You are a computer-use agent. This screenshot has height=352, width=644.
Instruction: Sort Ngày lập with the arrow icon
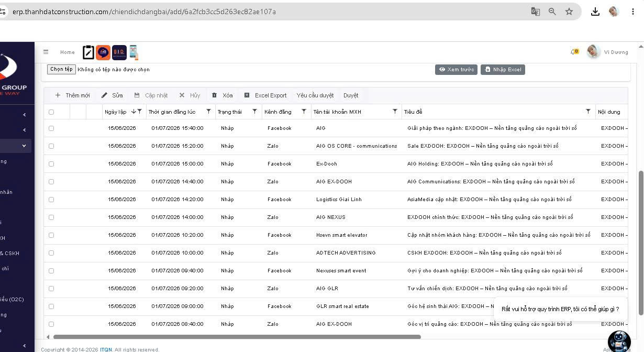[134, 112]
